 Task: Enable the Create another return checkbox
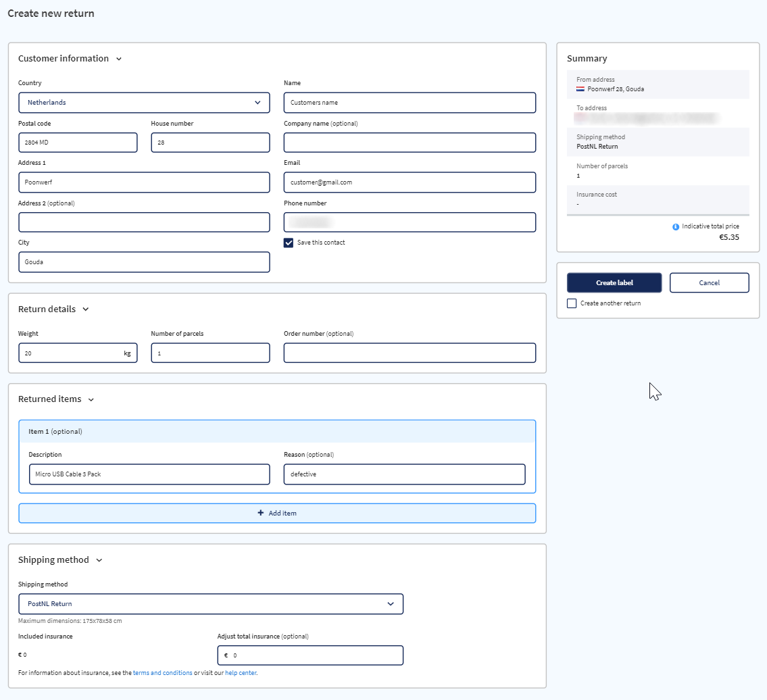[x=571, y=303]
